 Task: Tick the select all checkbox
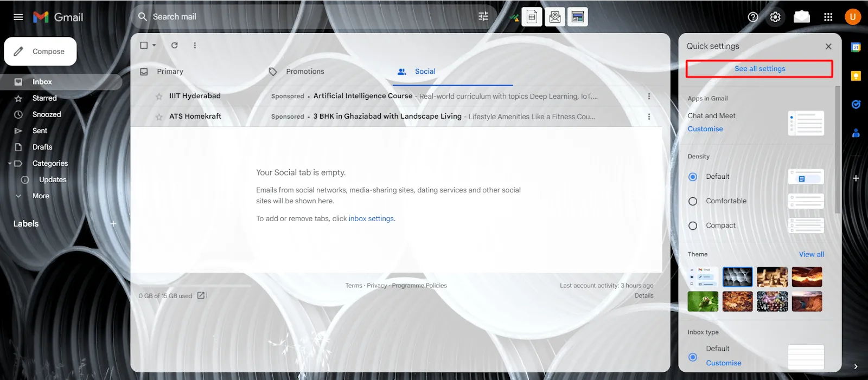tap(144, 46)
